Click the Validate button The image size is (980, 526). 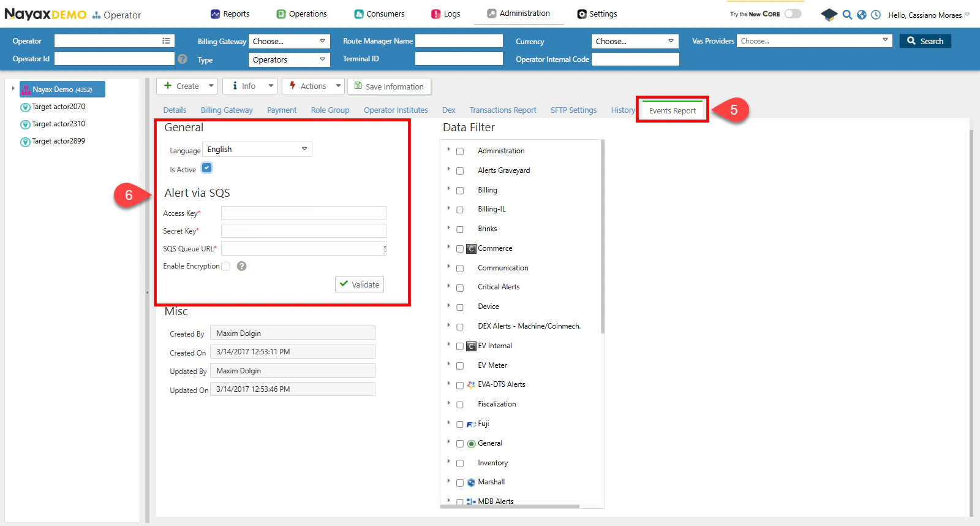360,284
